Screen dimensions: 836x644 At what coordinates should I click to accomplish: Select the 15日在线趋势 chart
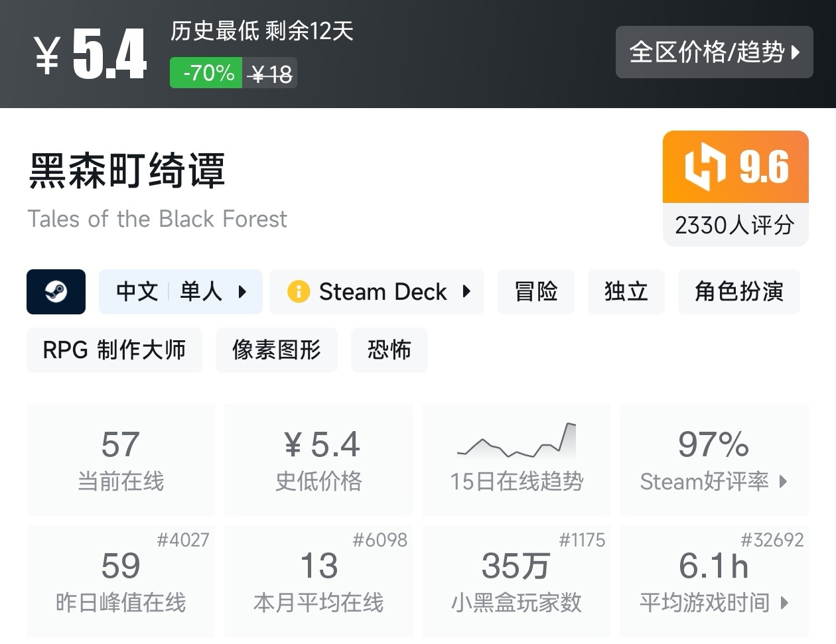pyautogui.click(x=516, y=460)
